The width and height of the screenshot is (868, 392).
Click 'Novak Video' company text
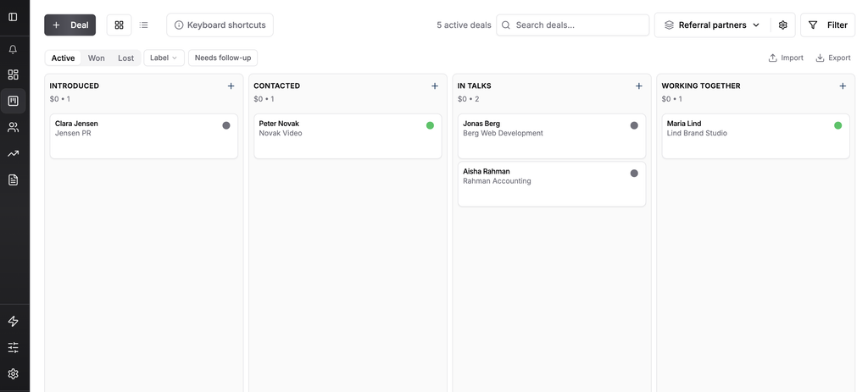click(x=281, y=133)
